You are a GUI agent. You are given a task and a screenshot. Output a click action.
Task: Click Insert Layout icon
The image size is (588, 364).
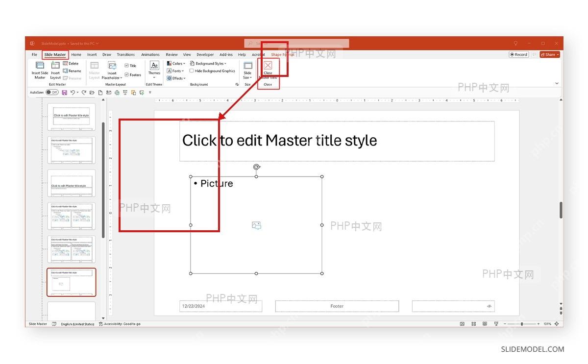pos(55,66)
